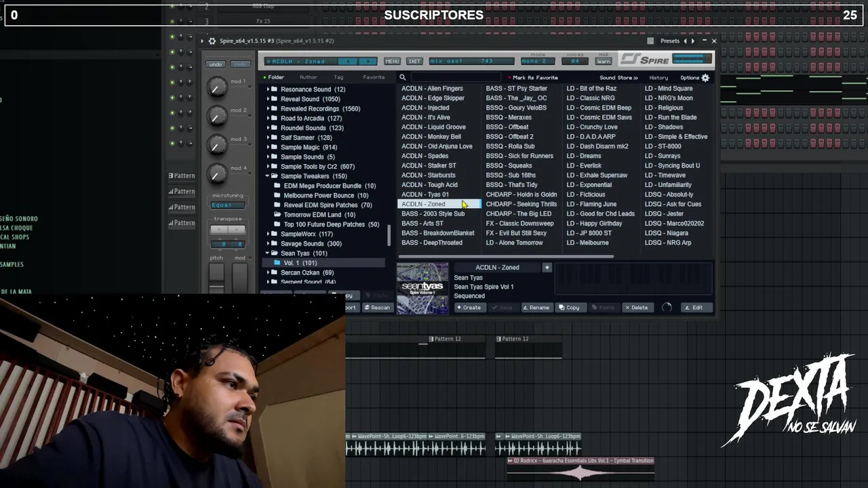The image size is (868, 488).
Task: Click the MIDI learn button
Action: click(x=604, y=62)
